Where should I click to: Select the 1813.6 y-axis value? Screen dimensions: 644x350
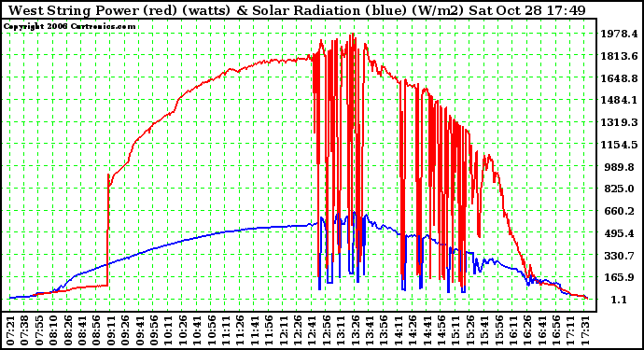point(620,56)
